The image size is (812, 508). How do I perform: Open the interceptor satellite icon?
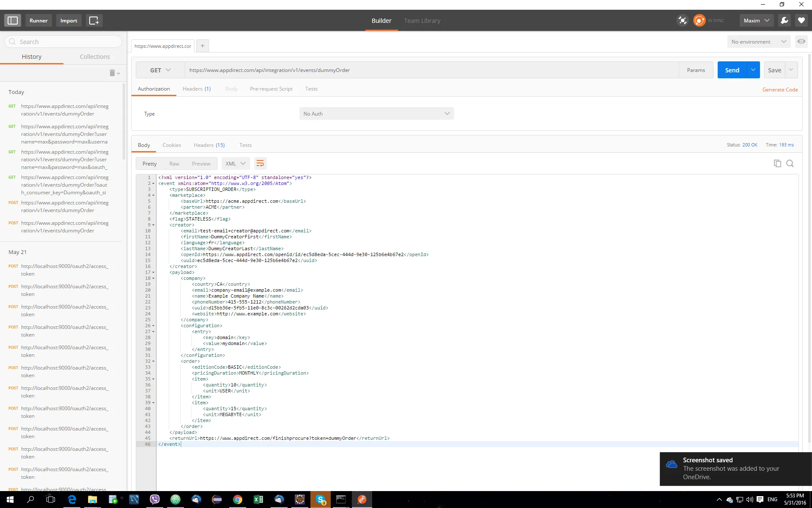(x=682, y=20)
